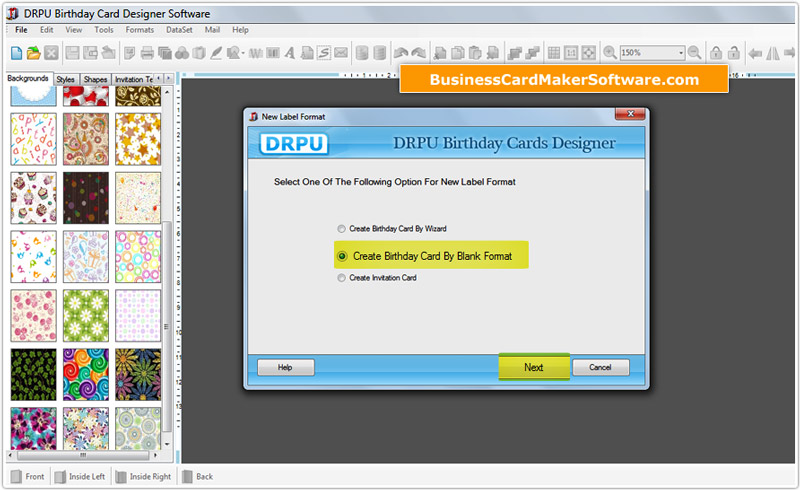This screenshot has height=490, width=800.
Task: Click the grid view toolbar icon
Action: (x=554, y=53)
